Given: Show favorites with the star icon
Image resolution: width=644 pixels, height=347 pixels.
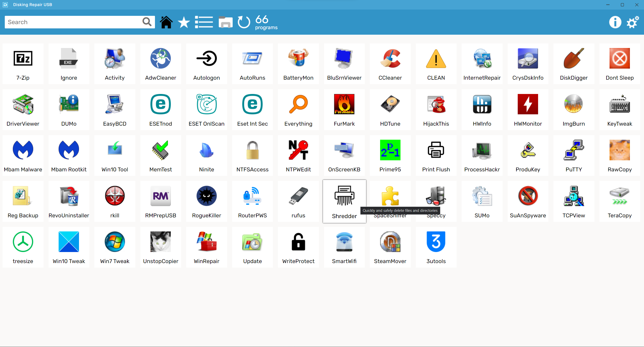Looking at the screenshot, I should [x=184, y=22].
